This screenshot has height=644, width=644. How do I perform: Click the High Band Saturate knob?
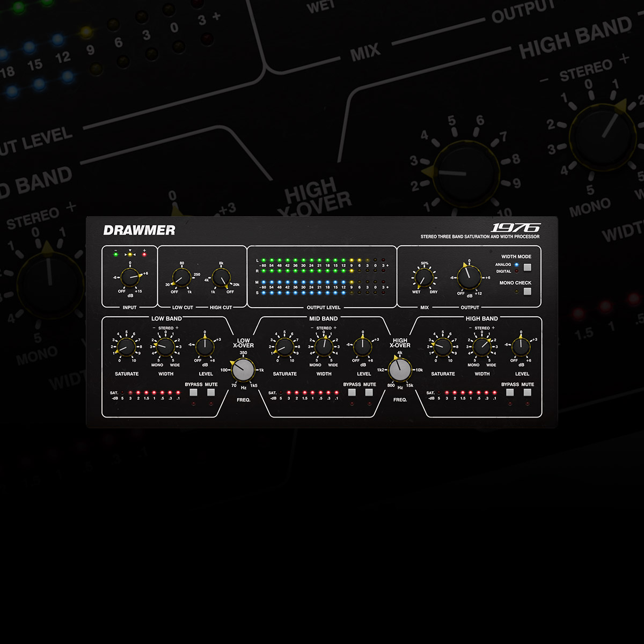(442, 347)
